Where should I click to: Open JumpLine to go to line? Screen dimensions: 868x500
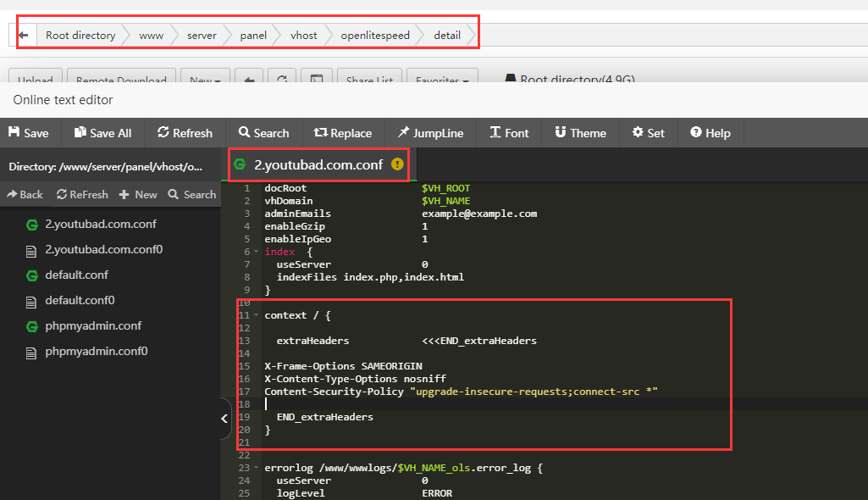431,133
